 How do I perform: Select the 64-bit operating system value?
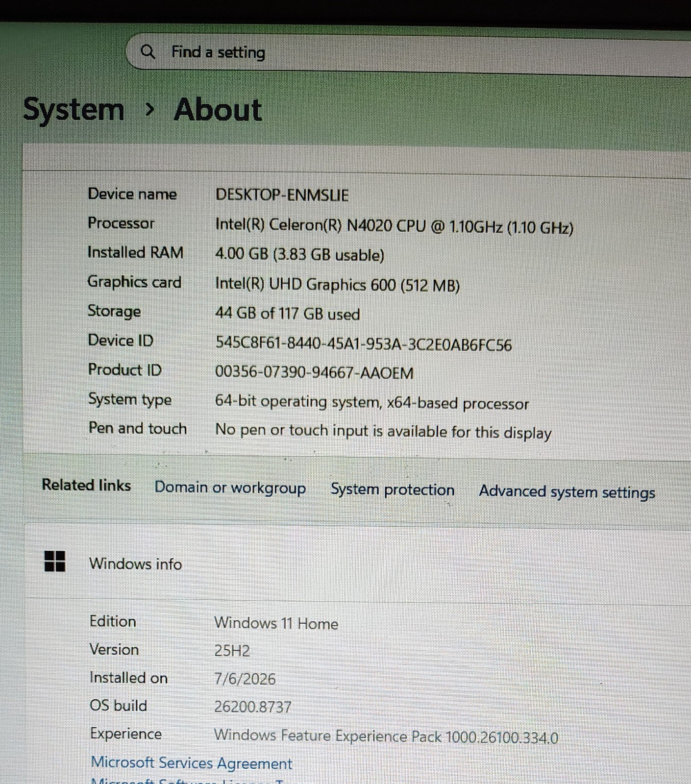click(372, 402)
